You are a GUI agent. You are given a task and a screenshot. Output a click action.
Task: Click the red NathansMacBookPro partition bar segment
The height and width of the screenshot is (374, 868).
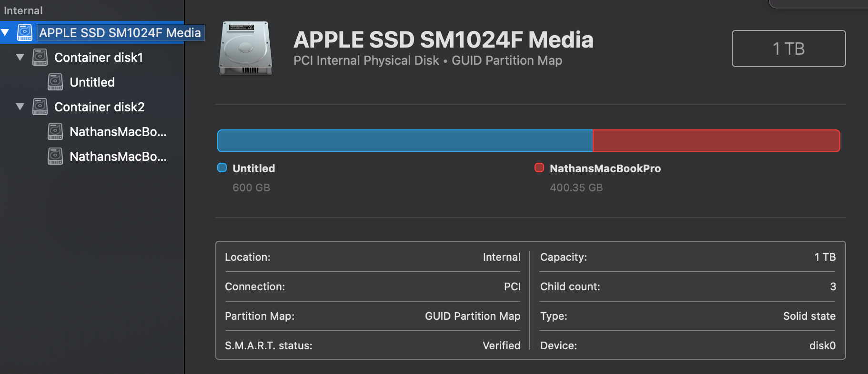pos(716,141)
